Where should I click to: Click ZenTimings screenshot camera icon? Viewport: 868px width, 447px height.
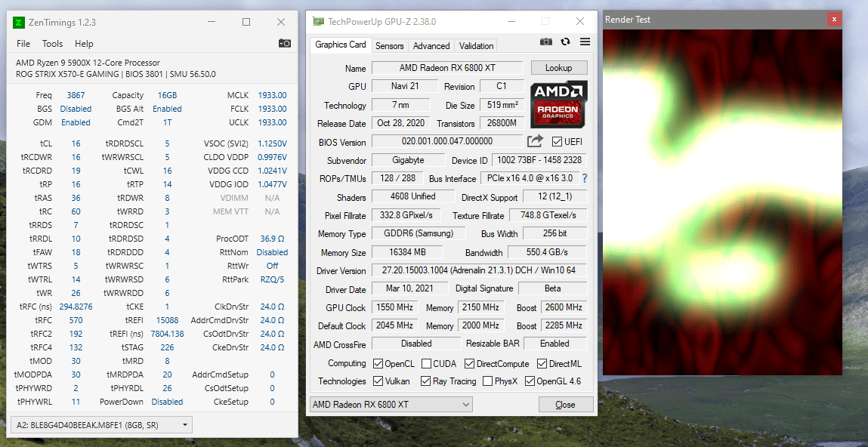[x=285, y=43]
